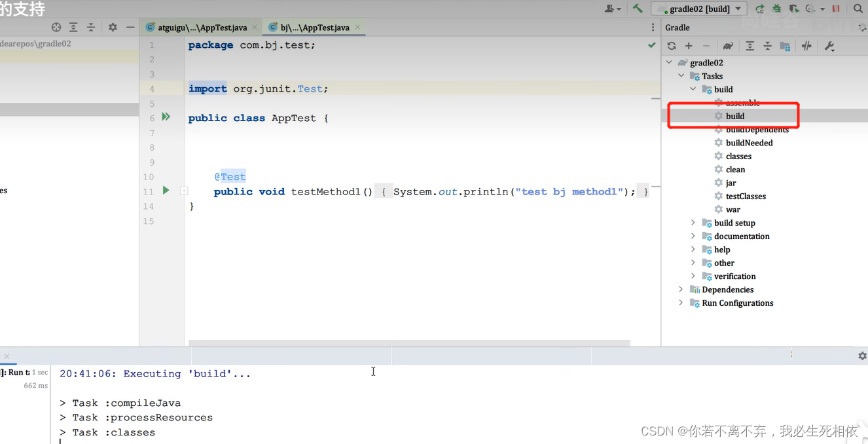Execute Gradle task elephant icon
The height and width of the screenshot is (444, 868).
(728, 46)
